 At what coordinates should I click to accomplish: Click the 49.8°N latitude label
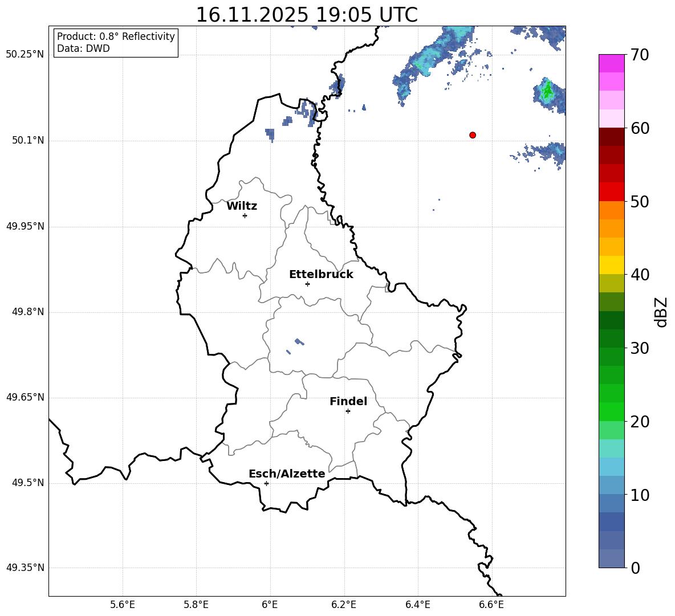[28, 312]
